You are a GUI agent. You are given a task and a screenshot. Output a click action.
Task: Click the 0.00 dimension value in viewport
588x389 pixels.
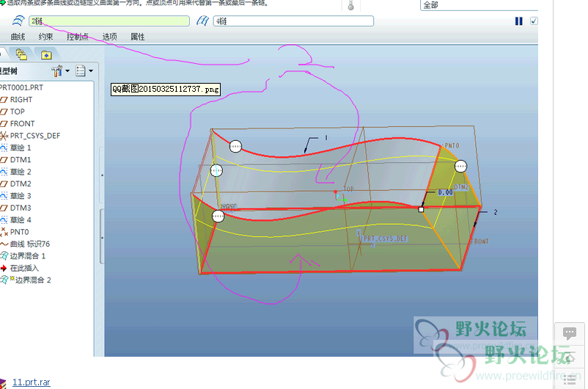(x=446, y=192)
